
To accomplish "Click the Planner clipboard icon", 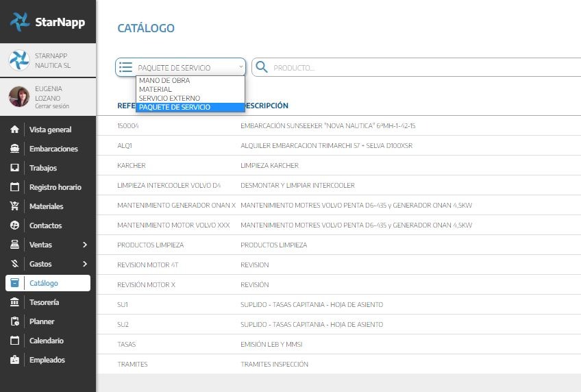I will coord(14,321).
